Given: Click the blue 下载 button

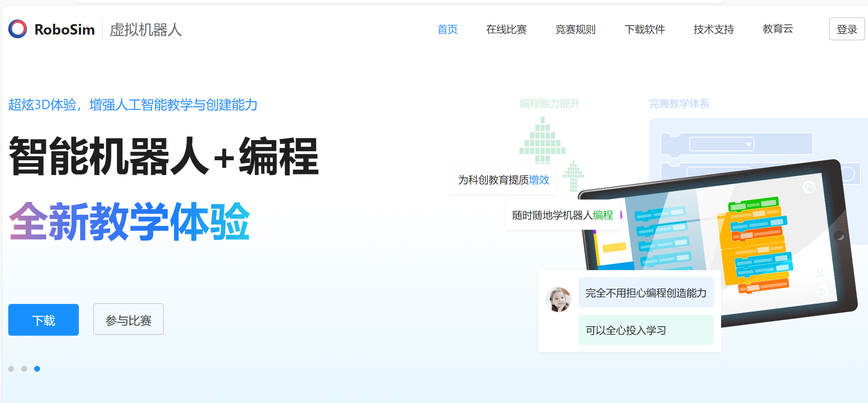Looking at the screenshot, I should [44, 320].
